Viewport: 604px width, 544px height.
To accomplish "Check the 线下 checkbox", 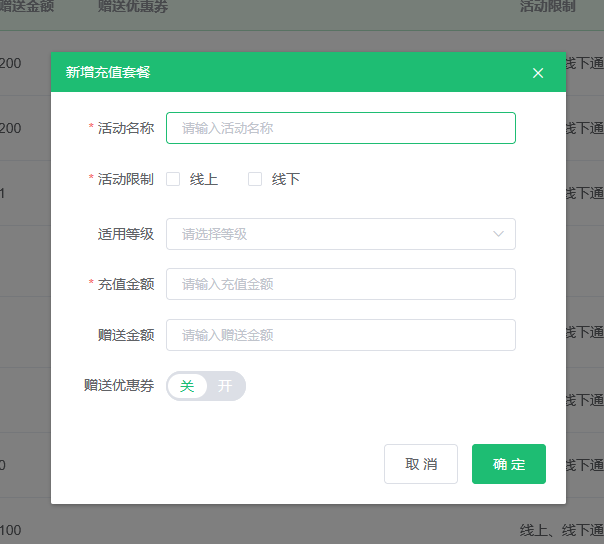I will click(255, 180).
